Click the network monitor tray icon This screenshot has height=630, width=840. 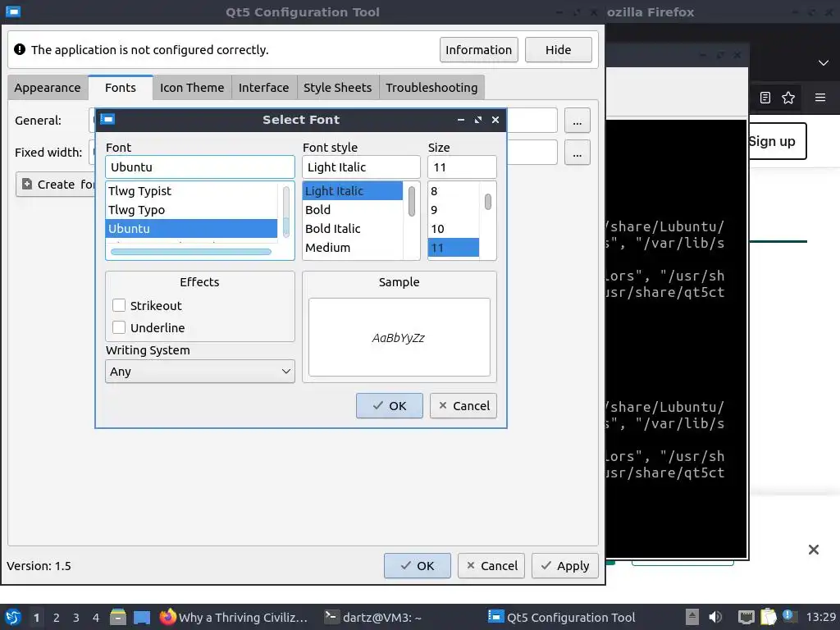point(746,617)
